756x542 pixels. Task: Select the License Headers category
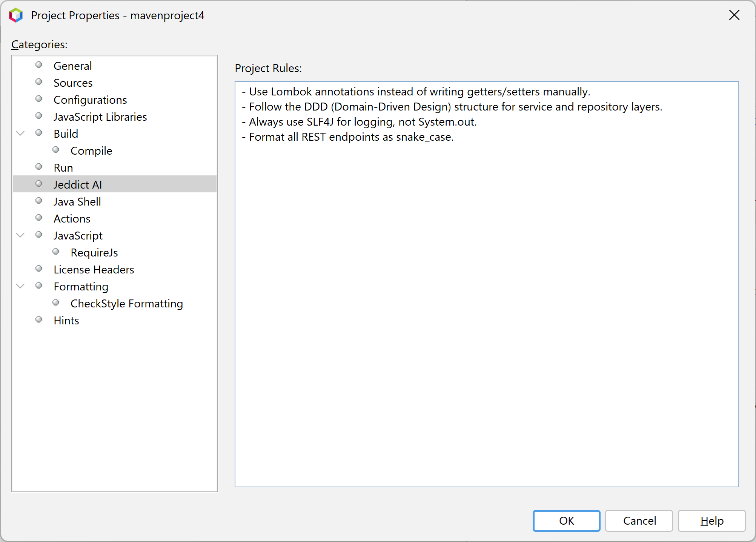coord(94,270)
